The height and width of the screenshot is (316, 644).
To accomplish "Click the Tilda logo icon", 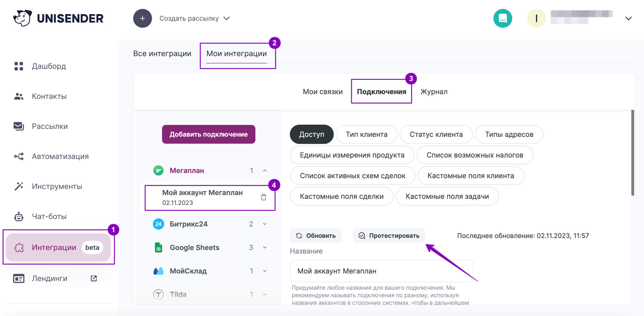I will (x=158, y=294).
